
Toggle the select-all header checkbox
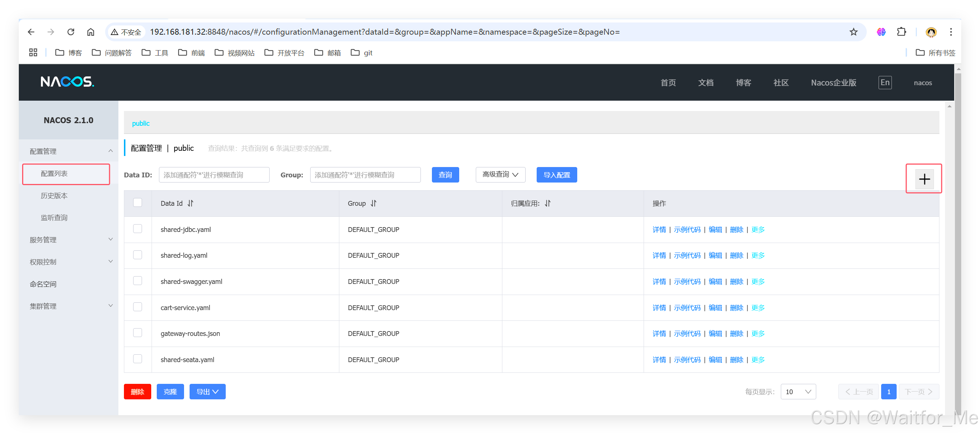[x=137, y=202]
